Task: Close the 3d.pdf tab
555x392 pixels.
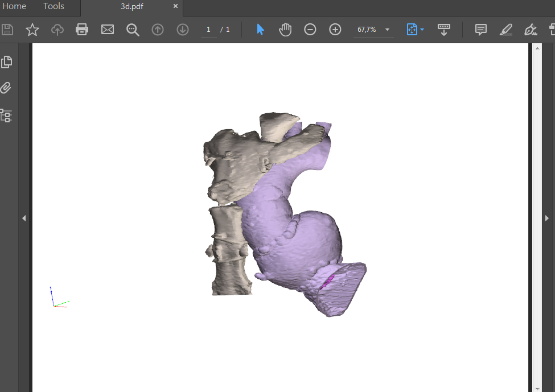Action: pyautogui.click(x=175, y=6)
